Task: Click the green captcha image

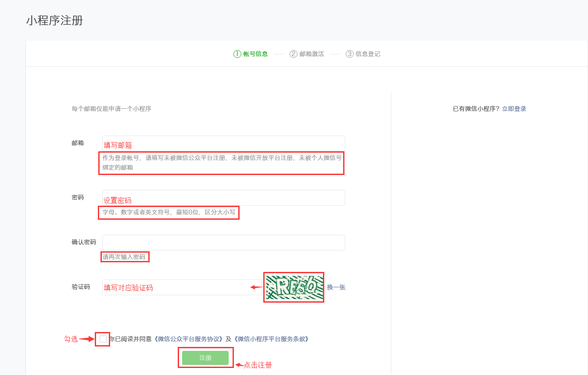Action: pos(294,287)
